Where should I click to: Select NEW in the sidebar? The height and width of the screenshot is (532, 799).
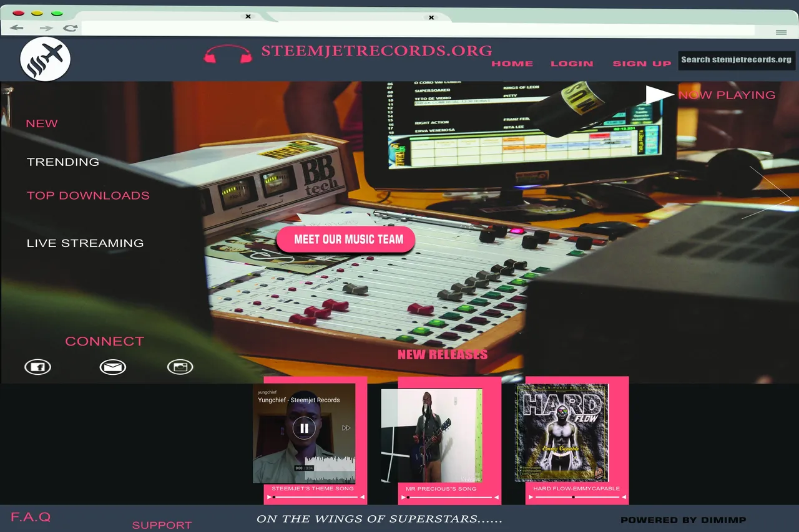click(x=42, y=123)
